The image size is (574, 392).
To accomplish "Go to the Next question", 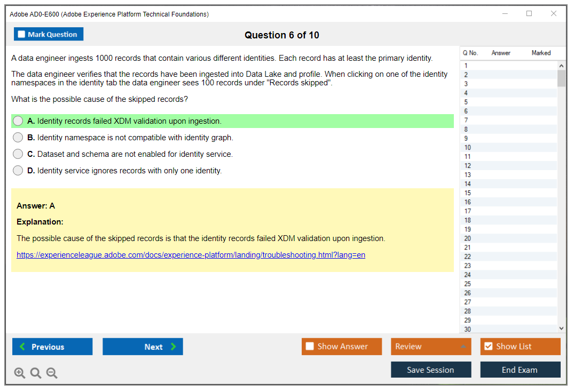I will pos(143,347).
